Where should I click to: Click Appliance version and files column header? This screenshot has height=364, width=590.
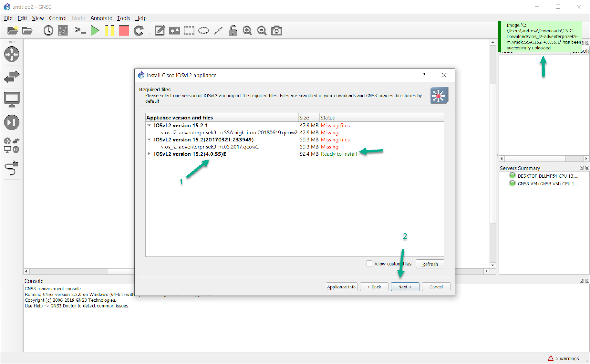[222, 118]
